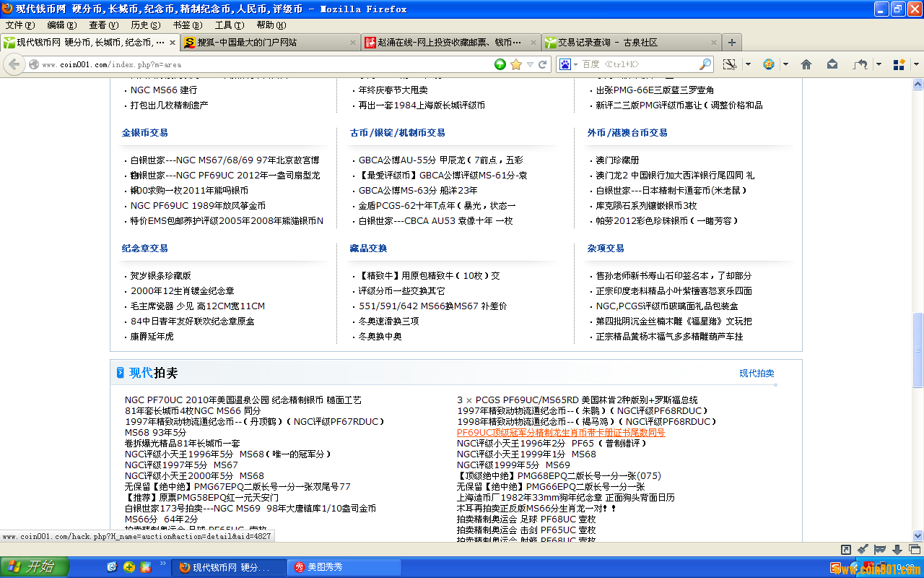
Task: Click the paintbrush icon in the status bar
Action: coord(862,550)
